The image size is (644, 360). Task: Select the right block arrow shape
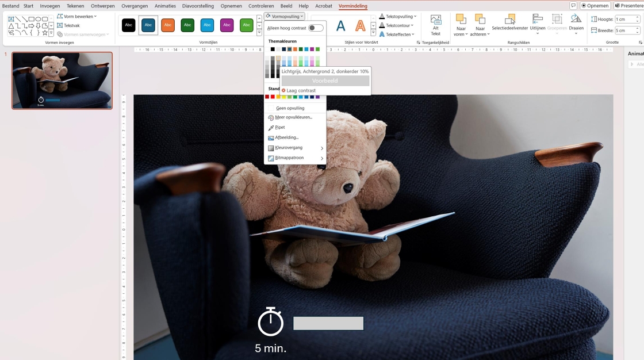(x=31, y=26)
